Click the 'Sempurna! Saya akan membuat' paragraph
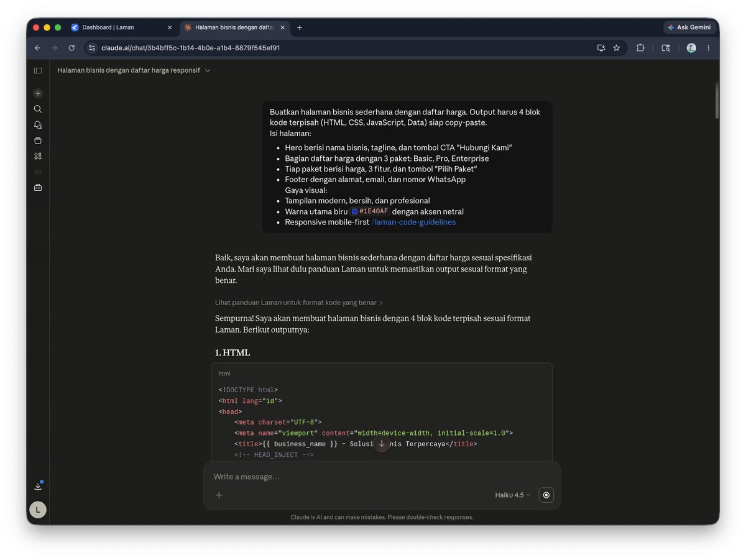 coord(373,324)
